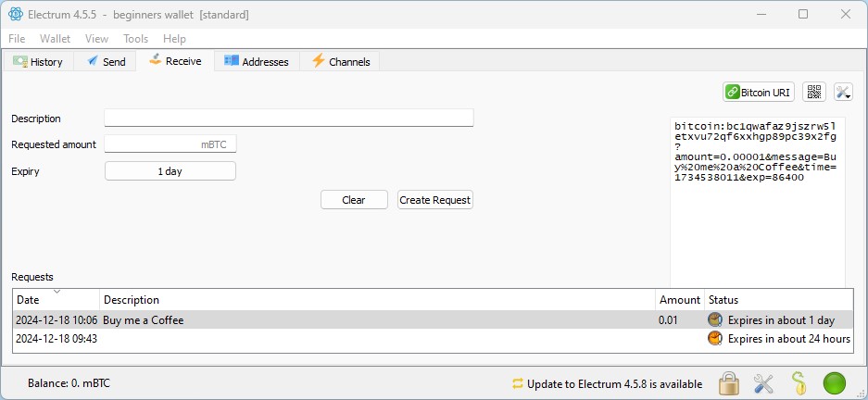Click the Requested amount mBTC field
Screen dimensions: 868x400
pos(170,144)
